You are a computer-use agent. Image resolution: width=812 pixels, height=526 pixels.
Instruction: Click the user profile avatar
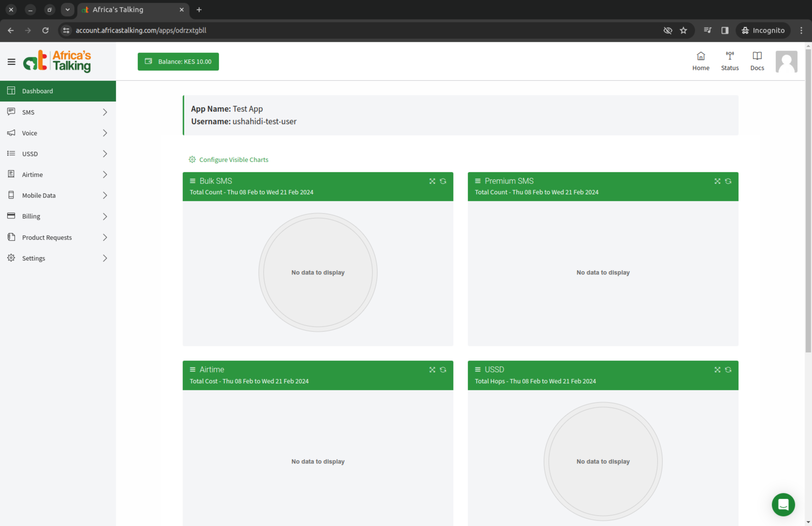(x=786, y=62)
